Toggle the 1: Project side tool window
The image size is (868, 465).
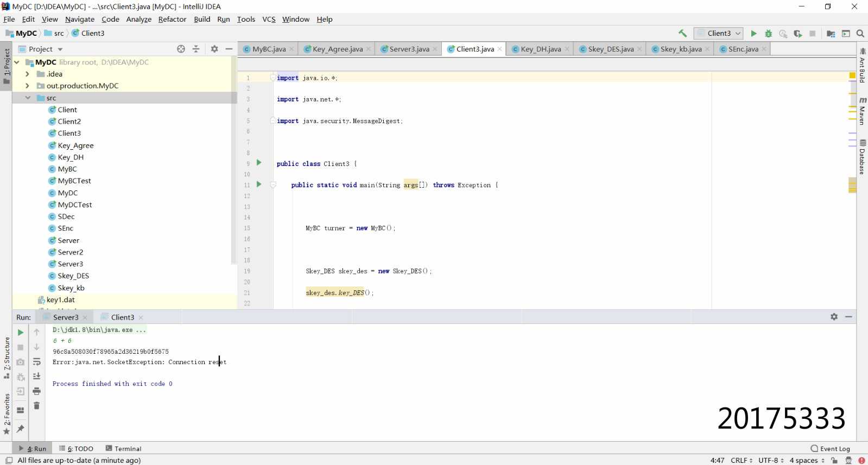tap(7, 66)
